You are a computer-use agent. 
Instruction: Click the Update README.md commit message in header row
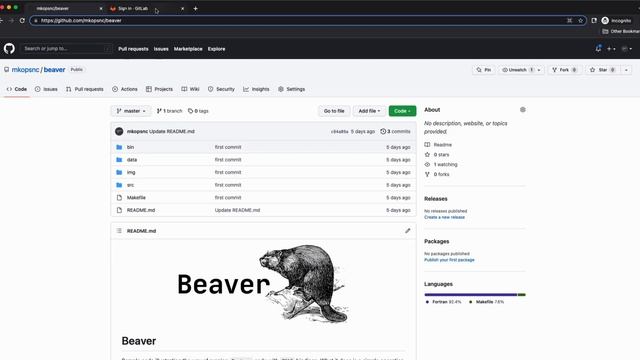click(x=171, y=131)
